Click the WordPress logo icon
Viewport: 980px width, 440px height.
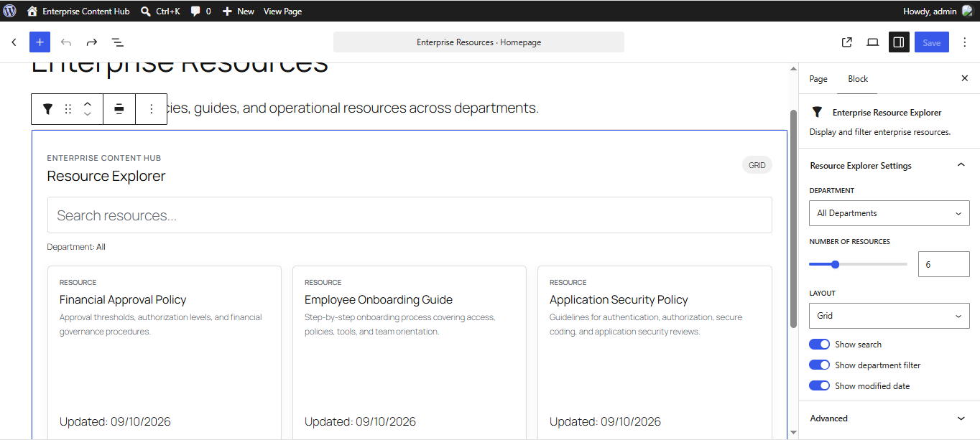pos(10,11)
